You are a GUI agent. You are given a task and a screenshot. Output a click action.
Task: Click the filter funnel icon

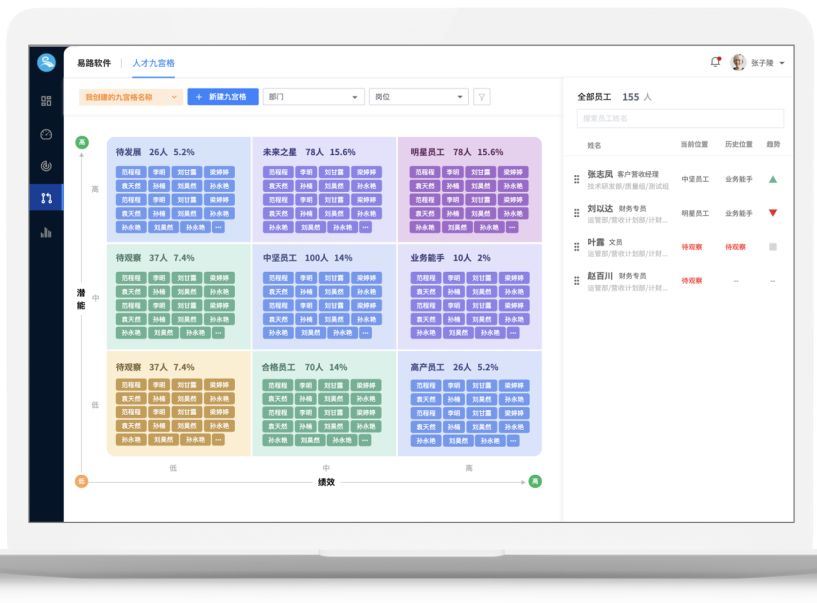tap(482, 97)
